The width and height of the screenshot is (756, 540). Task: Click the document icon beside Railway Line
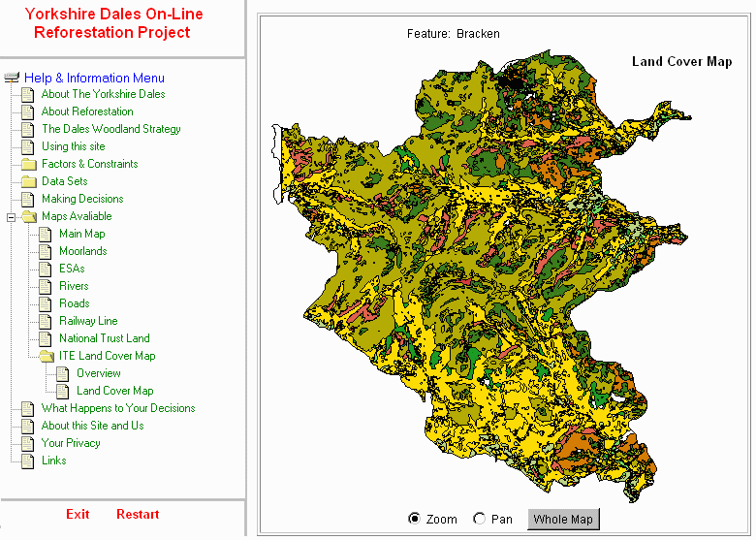pos(46,321)
